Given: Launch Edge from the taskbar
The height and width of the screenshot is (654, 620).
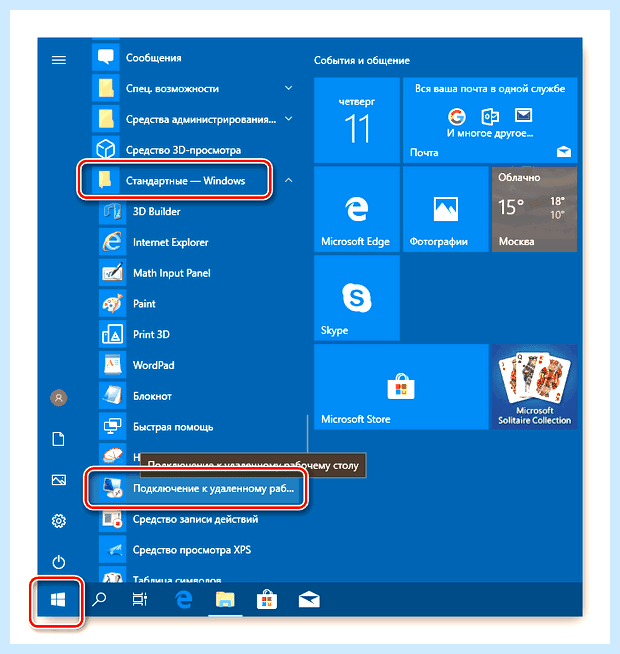Looking at the screenshot, I should [x=184, y=600].
